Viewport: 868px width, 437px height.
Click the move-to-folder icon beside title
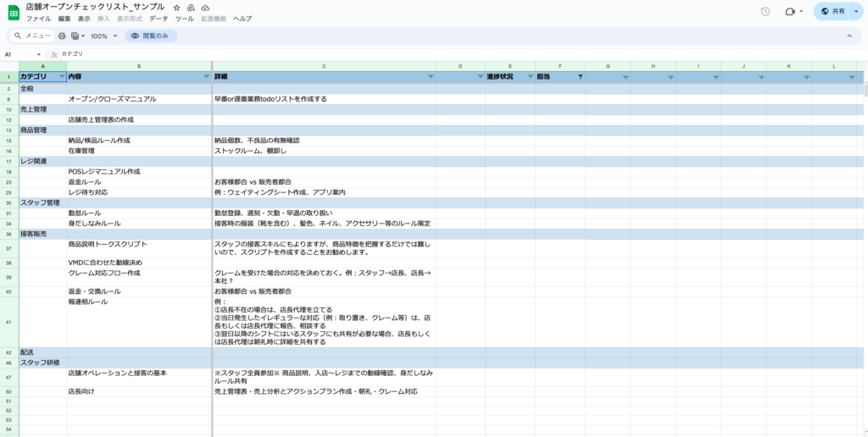[x=191, y=7]
